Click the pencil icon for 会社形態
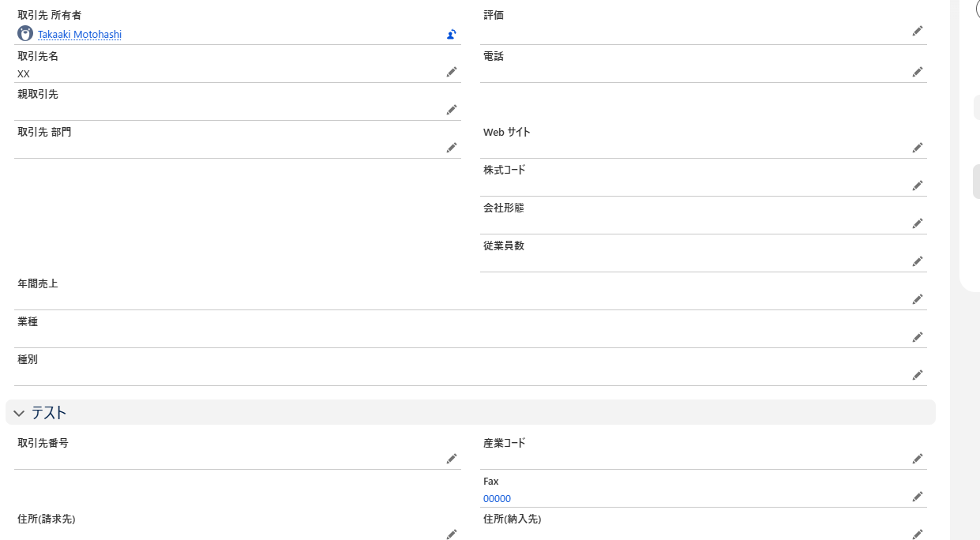This screenshot has height=540, width=980. click(918, 223)
